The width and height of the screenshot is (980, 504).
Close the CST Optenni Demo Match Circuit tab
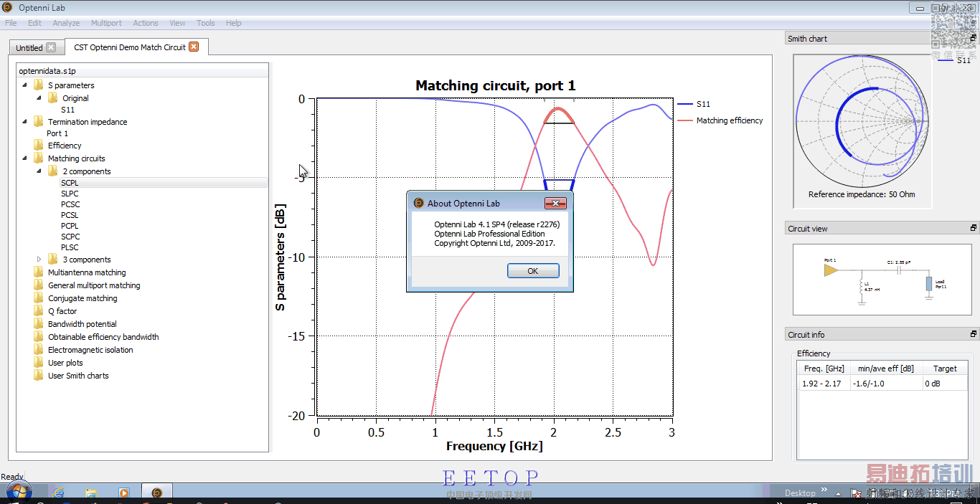(x=194, y=47)
